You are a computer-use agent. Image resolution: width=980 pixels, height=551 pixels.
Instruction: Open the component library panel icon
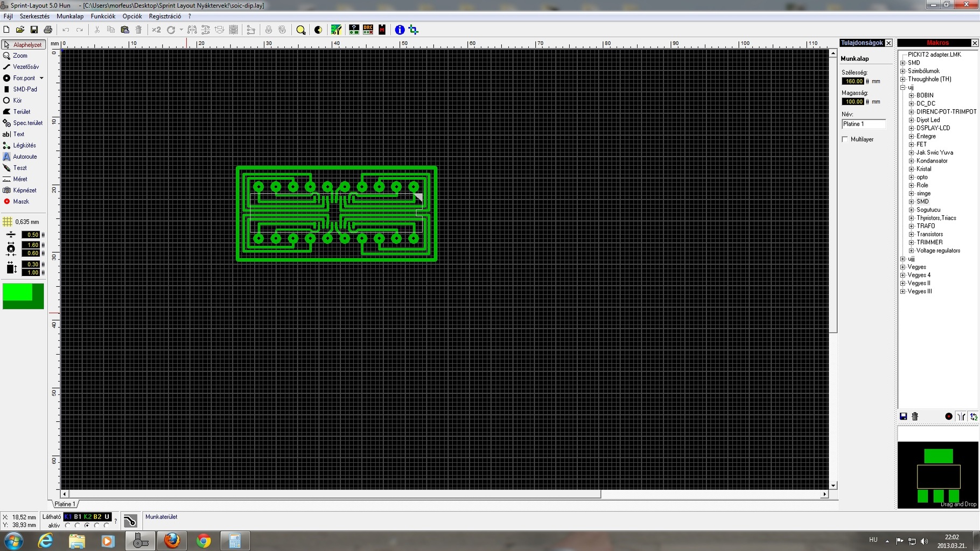click(336, 30)
